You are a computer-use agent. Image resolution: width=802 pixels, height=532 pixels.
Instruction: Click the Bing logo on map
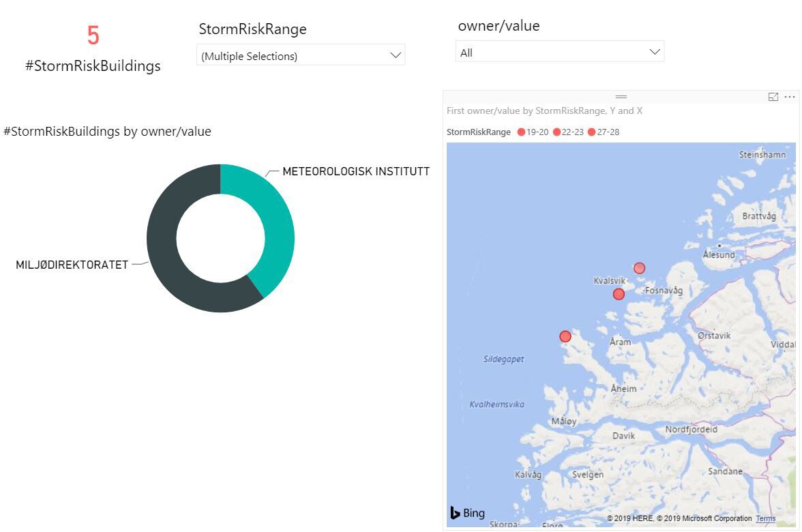point(468,513)
